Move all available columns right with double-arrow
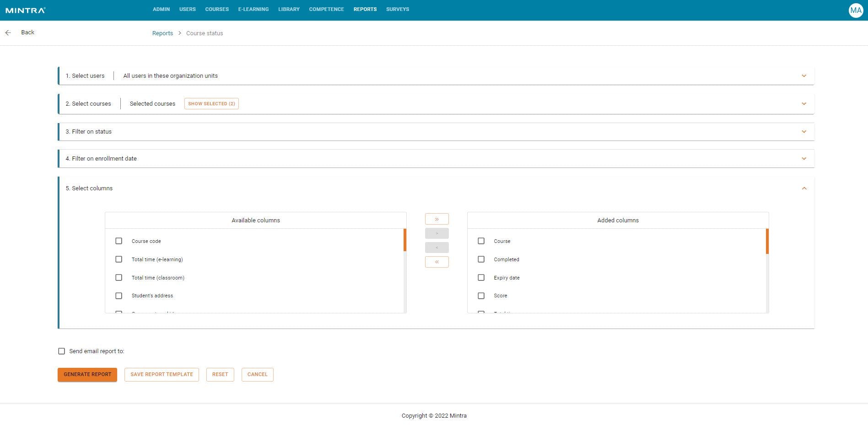This screenshot has width=868, height=425. [437, 219]
